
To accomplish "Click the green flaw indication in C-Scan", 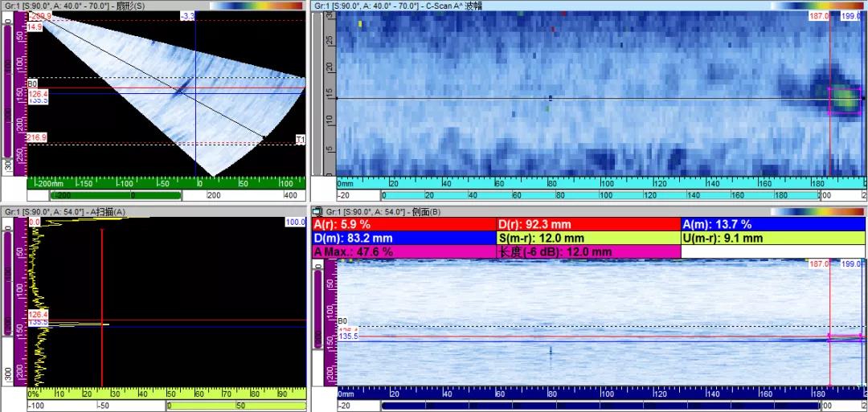I will [844, 100].
